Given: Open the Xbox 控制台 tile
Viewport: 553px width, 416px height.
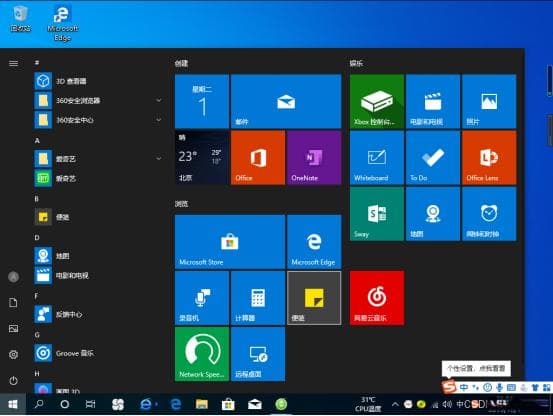Looking at the screenshot, I should 377,102.
